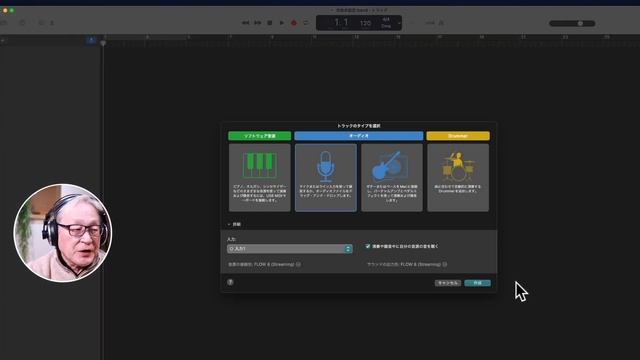The width and height of the screenshot is (640, 360).
Task: Click the blue Audio header
Action: point(359,136)
